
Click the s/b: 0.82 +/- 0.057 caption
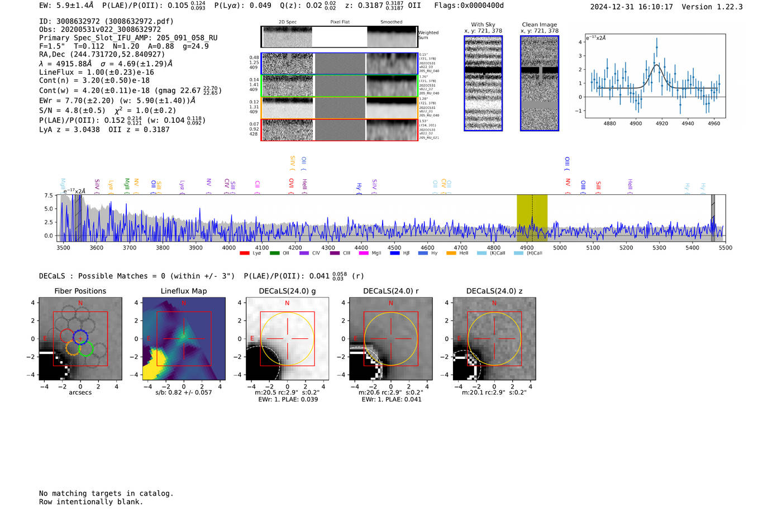pos(184,392)
